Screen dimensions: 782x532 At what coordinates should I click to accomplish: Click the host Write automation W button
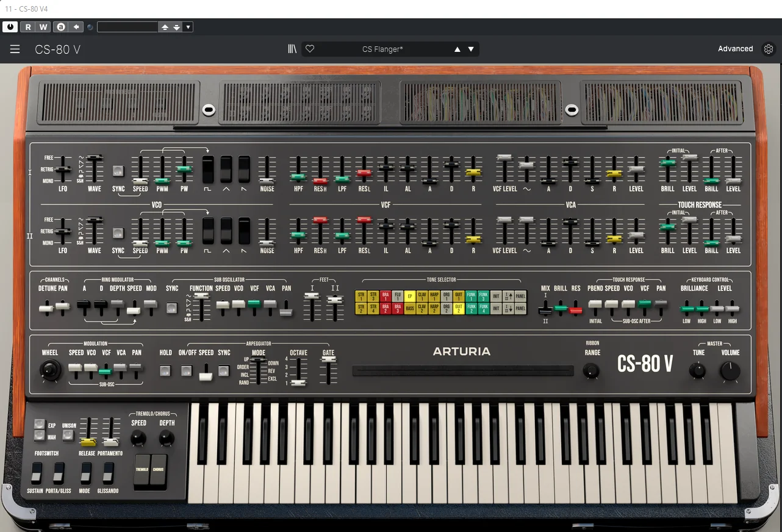pyautogui.click(x=43, y=27)
